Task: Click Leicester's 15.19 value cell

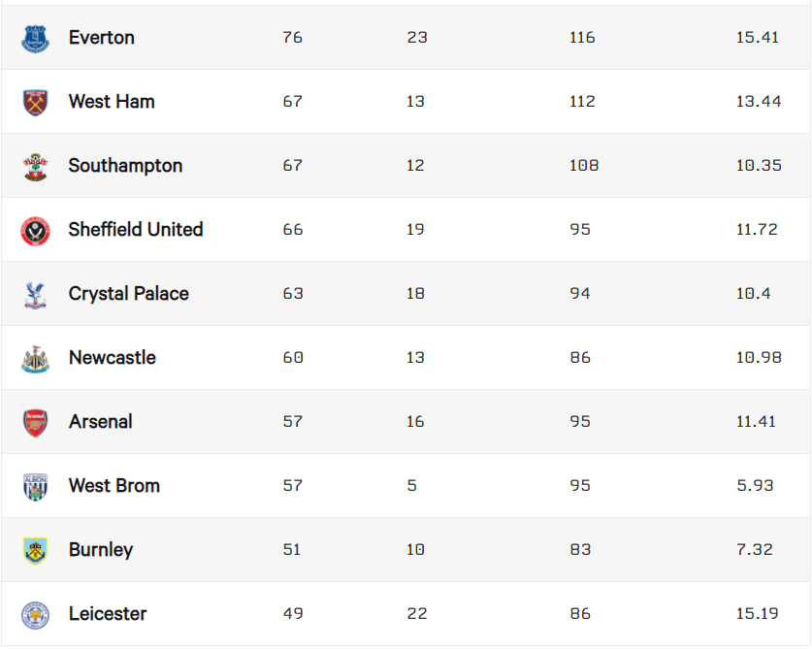Action: [759, 614]
